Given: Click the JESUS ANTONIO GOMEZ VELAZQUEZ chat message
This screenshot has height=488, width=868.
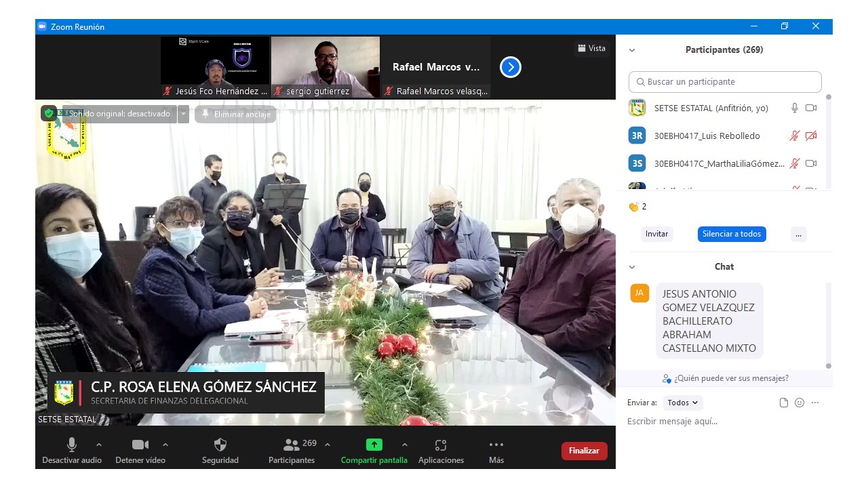Looking at the screenshot, I should (709, 321).
